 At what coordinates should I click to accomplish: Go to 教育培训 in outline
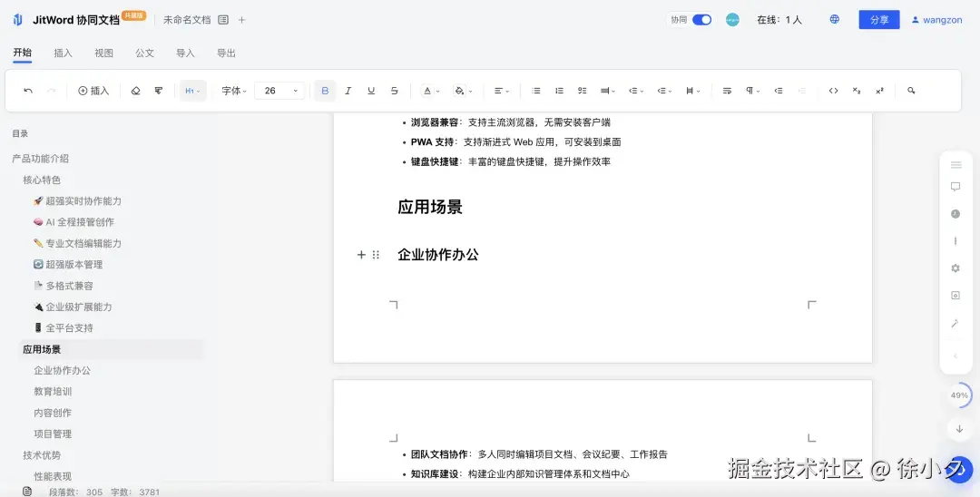[x=54, y=392]
